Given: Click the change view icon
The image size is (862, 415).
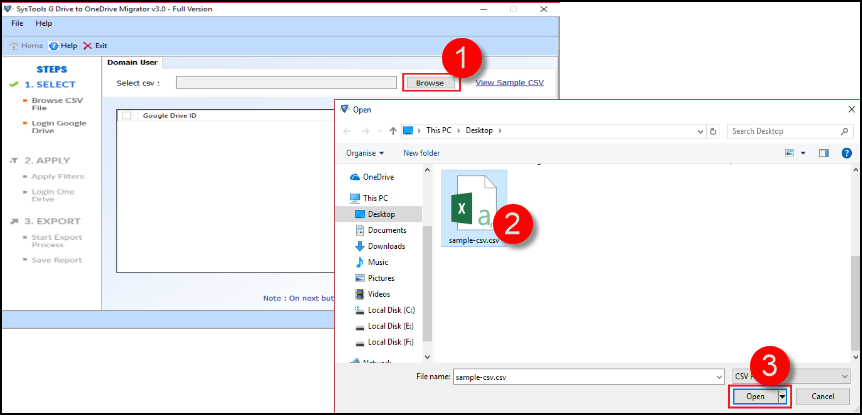Looking at the screenshot, I should [x=790, y=153].
